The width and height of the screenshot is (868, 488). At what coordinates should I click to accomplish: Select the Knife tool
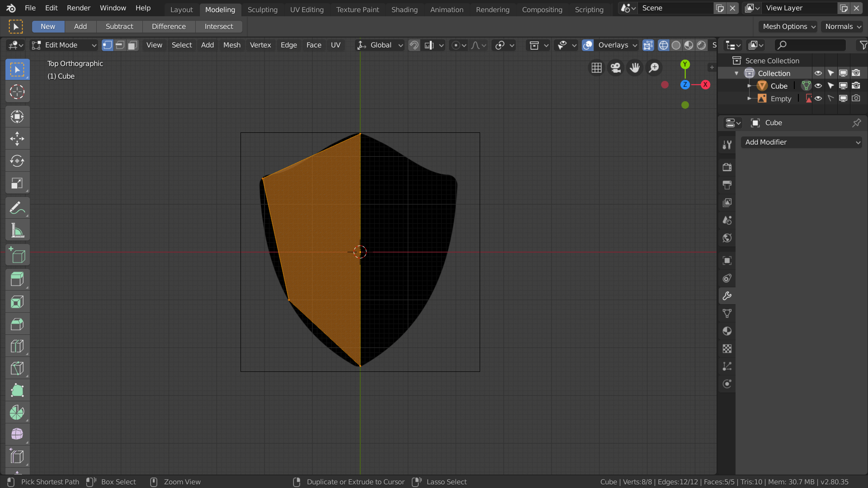(x=17, y=368)
